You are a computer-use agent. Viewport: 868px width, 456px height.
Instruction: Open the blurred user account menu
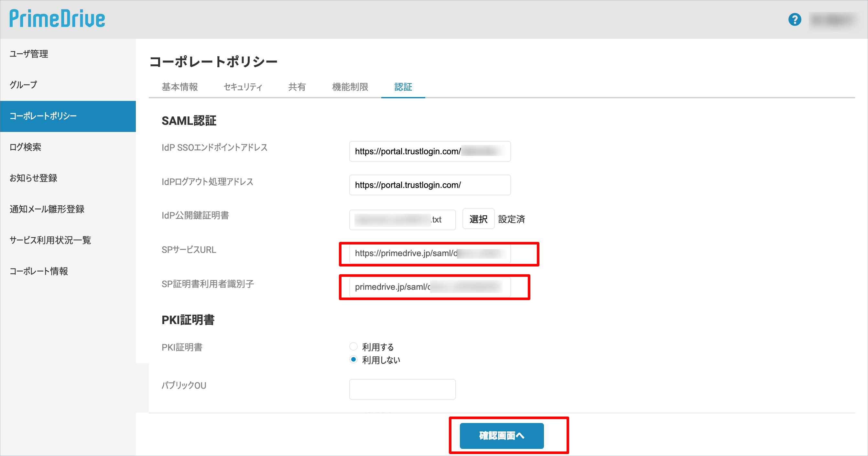833,20
